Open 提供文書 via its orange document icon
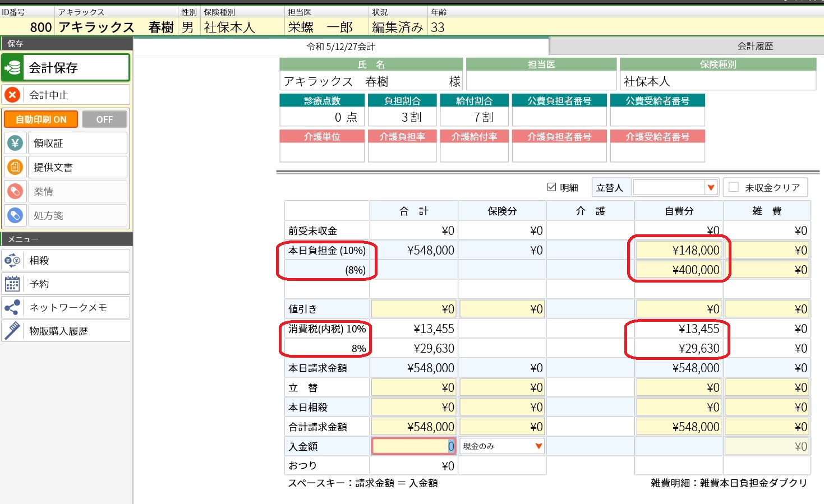The width and height of the screenshot is (824, 504). click(x=15, y=167)
